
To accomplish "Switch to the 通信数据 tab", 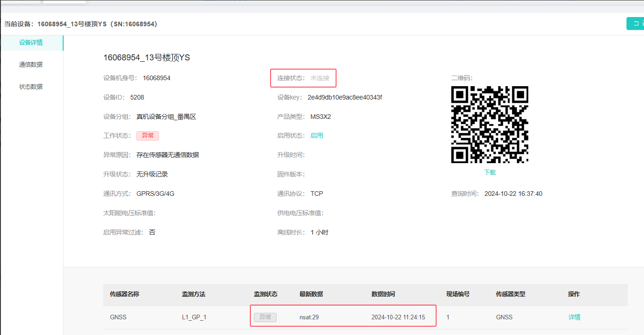I will coord(31,65).
